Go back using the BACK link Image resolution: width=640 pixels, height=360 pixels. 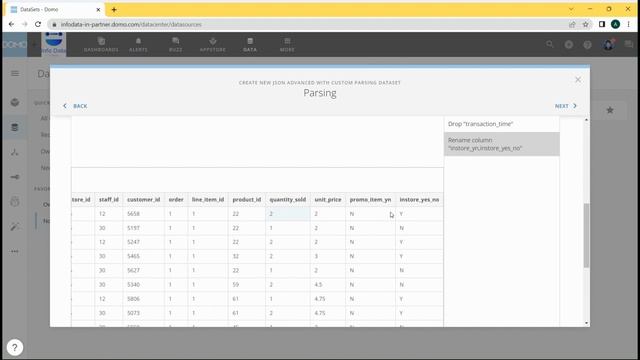click(x=76, y=106)
